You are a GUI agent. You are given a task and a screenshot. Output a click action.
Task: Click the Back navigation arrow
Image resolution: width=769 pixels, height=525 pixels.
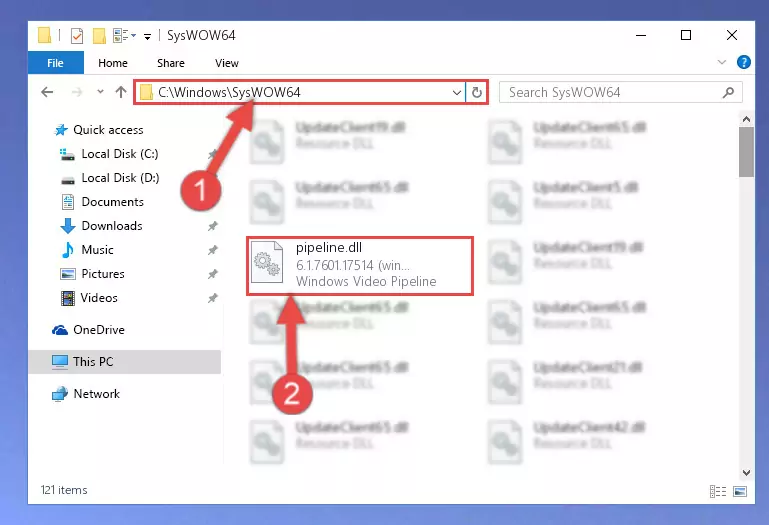47,92
